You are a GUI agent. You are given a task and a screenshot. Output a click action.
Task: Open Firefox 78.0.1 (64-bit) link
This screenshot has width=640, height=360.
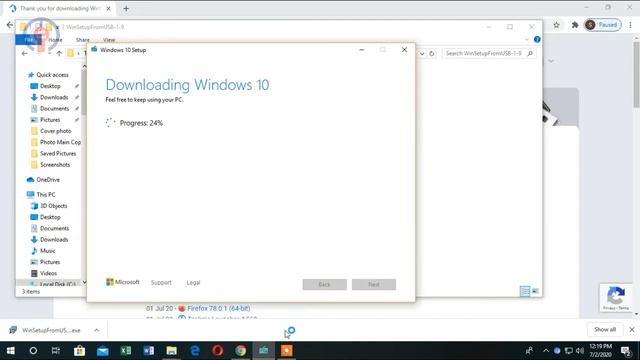218,308
